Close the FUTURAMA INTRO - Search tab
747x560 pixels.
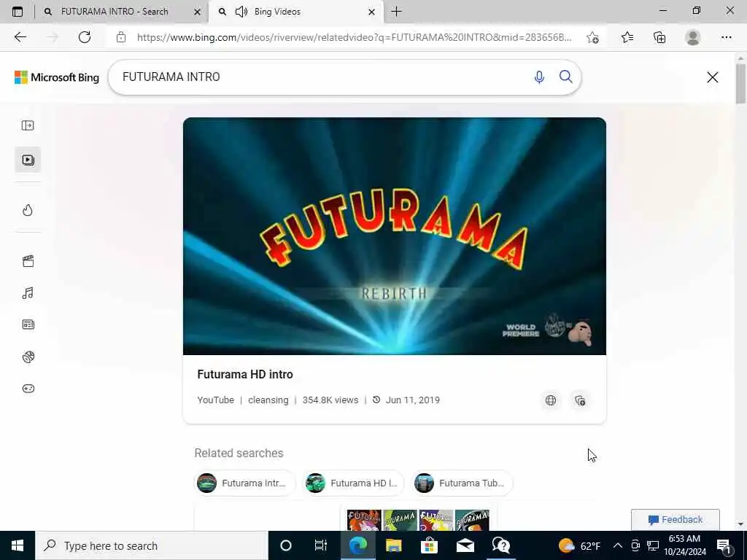tap(197, 12)
